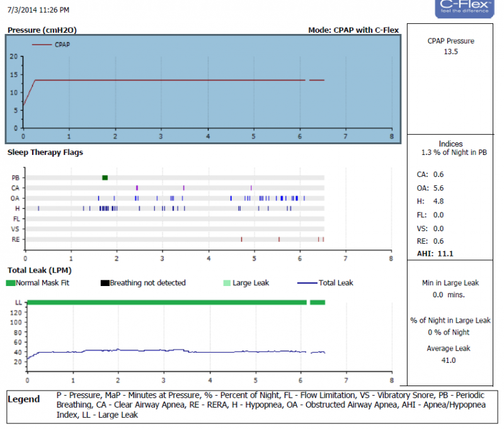
Task: Click the Legend title in bottom box
Action: pos(23,399)
